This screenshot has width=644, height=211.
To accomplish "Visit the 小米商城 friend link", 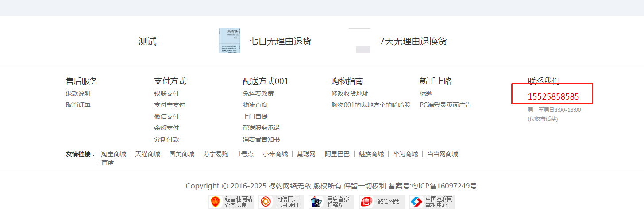I will click(x=275, y=154).
